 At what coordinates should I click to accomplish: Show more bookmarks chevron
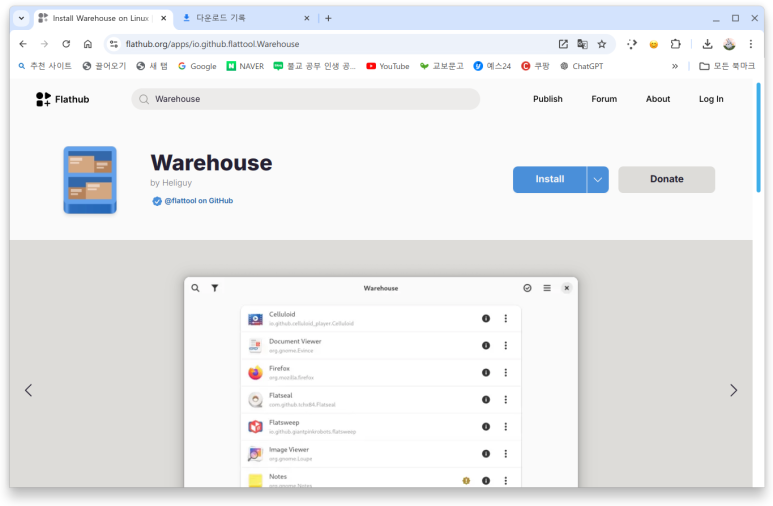tap(674, 66)
